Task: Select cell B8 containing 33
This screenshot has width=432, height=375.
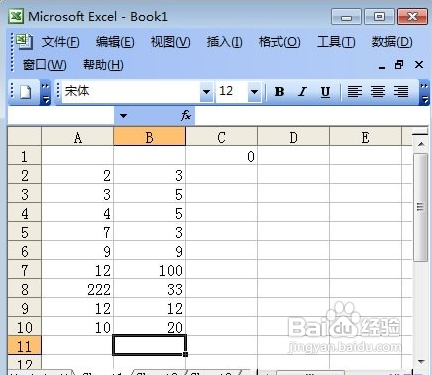Action: tap(150, 289)
